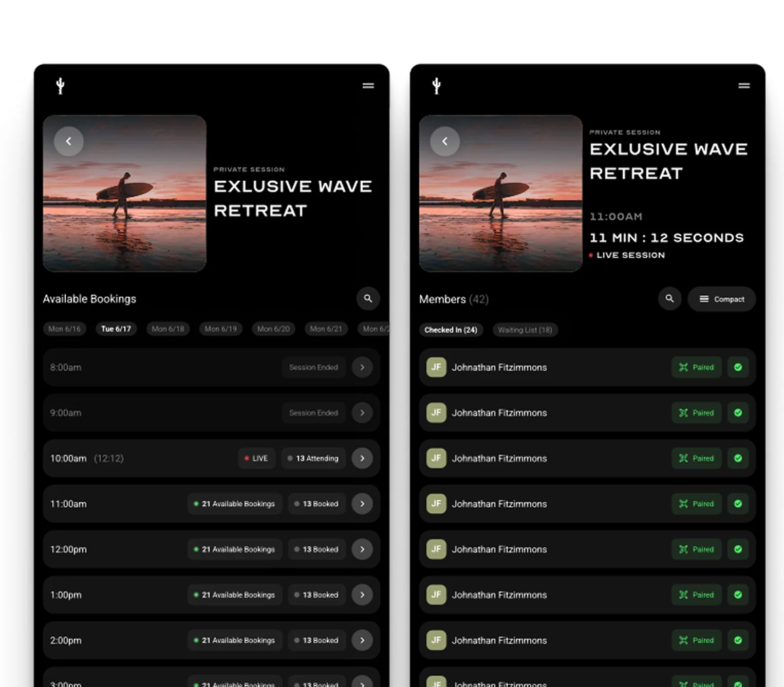This screenshot has width=784, height=687.
Task: Click Session Ended badge on 9:00am row
Action: click(x=313, y=413)
